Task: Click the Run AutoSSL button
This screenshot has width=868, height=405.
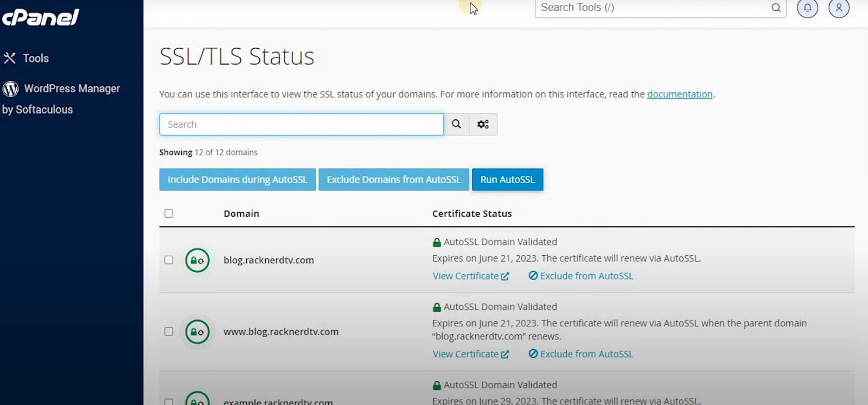Action: (507, 179)
